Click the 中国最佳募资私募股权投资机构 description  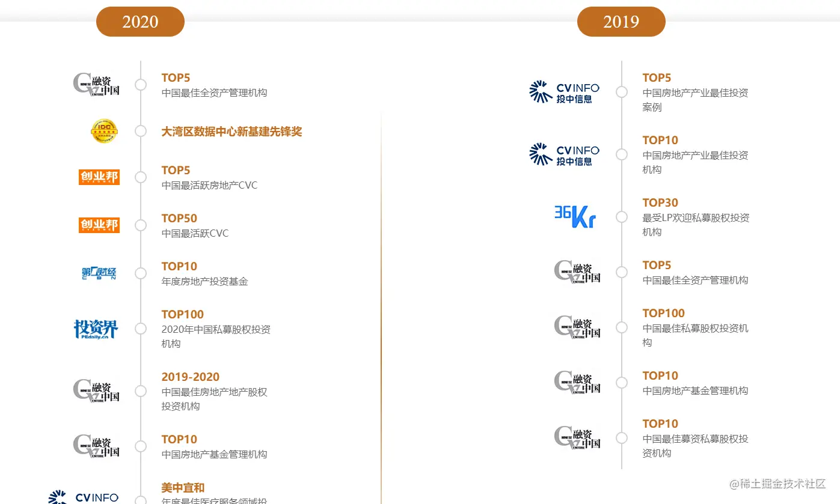[x=695, y=446]
